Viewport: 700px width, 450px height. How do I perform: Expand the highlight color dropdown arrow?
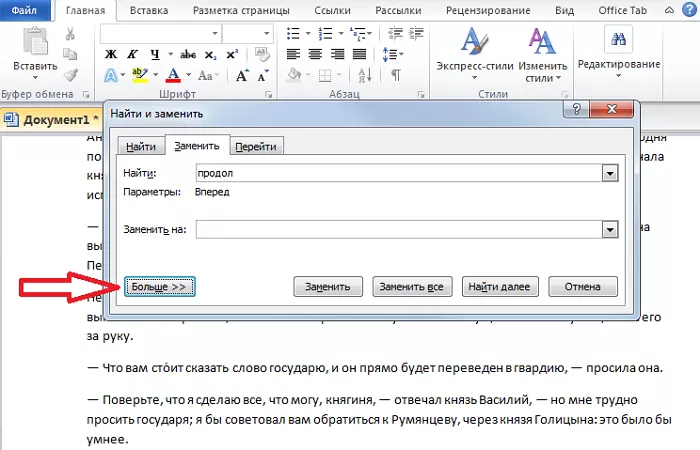(x=155, y=75)
